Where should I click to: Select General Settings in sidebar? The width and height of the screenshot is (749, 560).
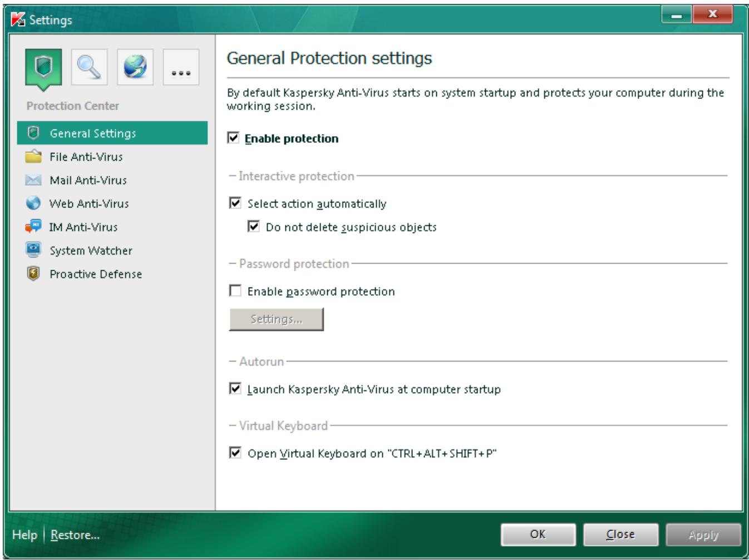click(112, 133)
